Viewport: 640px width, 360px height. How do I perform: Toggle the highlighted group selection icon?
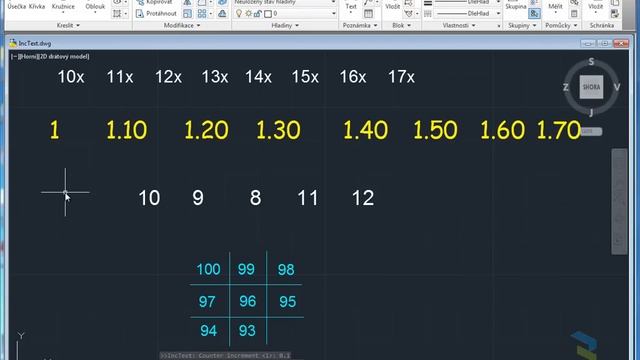pos(534,13)
